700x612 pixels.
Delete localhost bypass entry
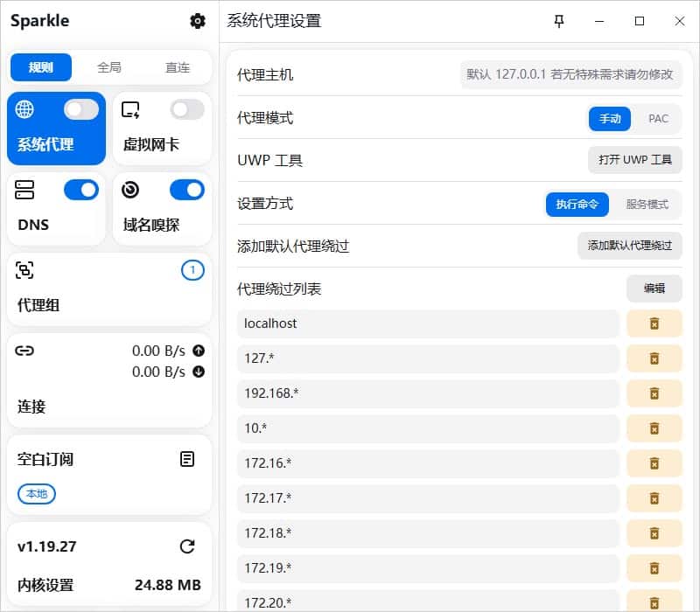[654, 323]
